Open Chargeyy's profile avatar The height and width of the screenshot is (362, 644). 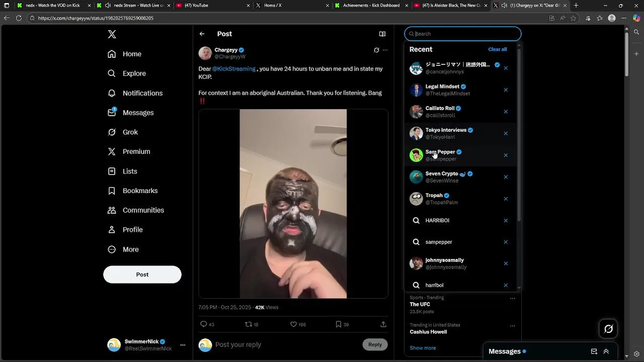click(205, 53)
